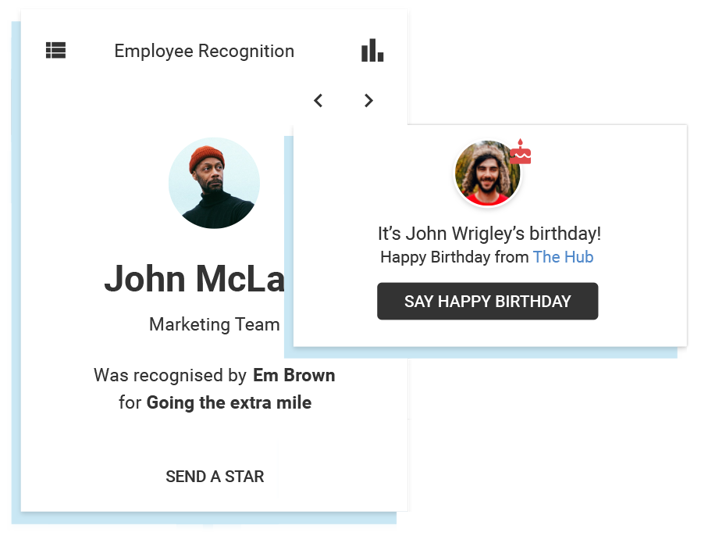
Task: Open recogniser Em Brown's name
Action: [x=294, y=375]
